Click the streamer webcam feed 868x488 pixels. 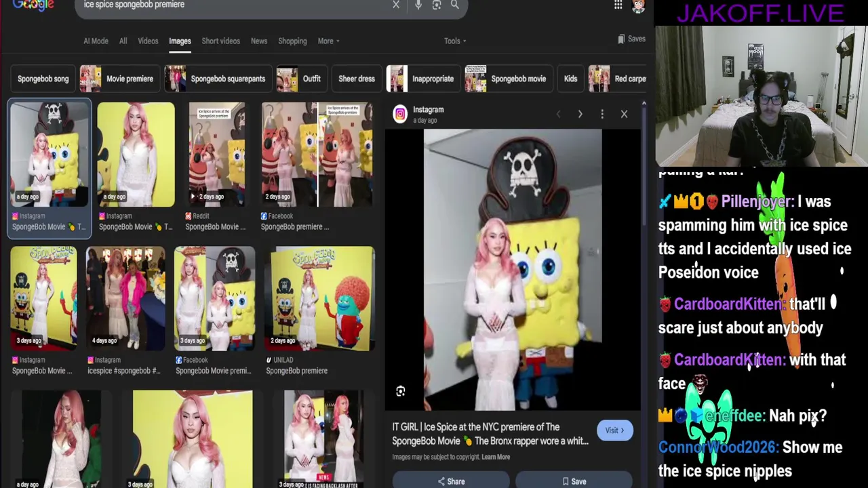(x=761, y=96)
